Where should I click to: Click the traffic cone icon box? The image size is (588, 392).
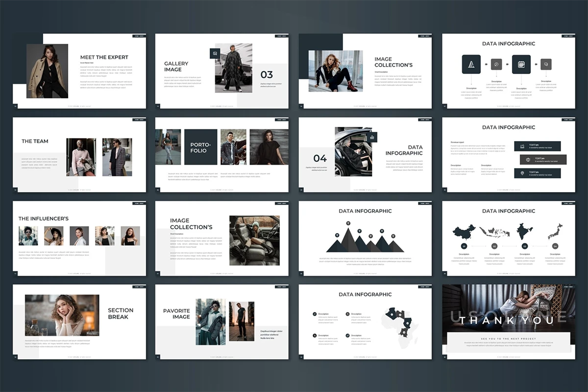point(471,64)
